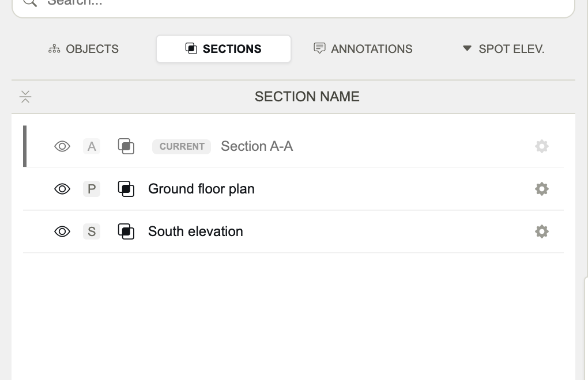The width and height of the screenshot is (588, 380).
Task: Click the Section Name column header
Action: [307, 97]
